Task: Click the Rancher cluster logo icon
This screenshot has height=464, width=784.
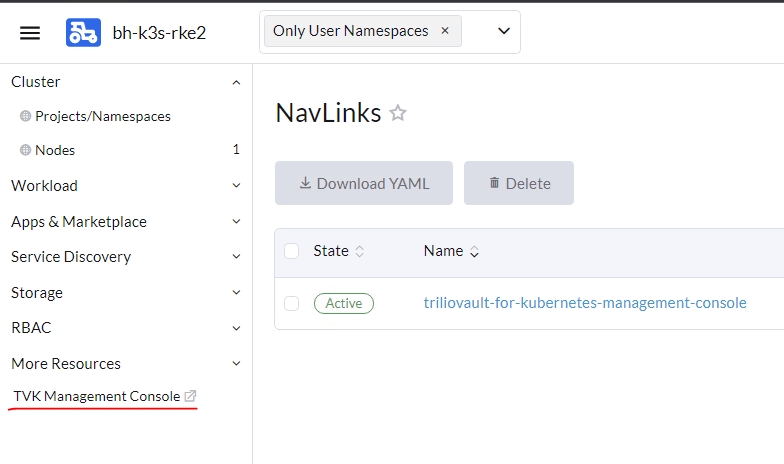Action: tap(83, 33)
